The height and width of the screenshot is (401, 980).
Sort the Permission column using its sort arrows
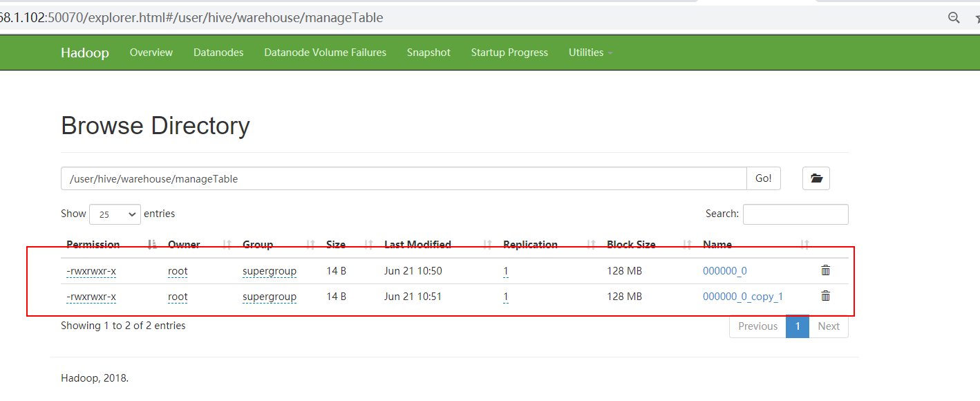151,244
